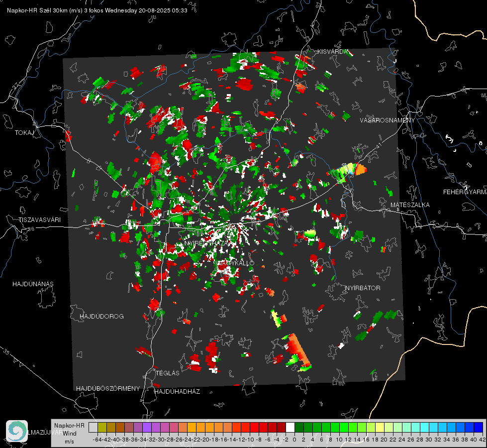This screenshot has height=448, width=487.
Task: Click the legend value -64
Action: coord(97,440)
